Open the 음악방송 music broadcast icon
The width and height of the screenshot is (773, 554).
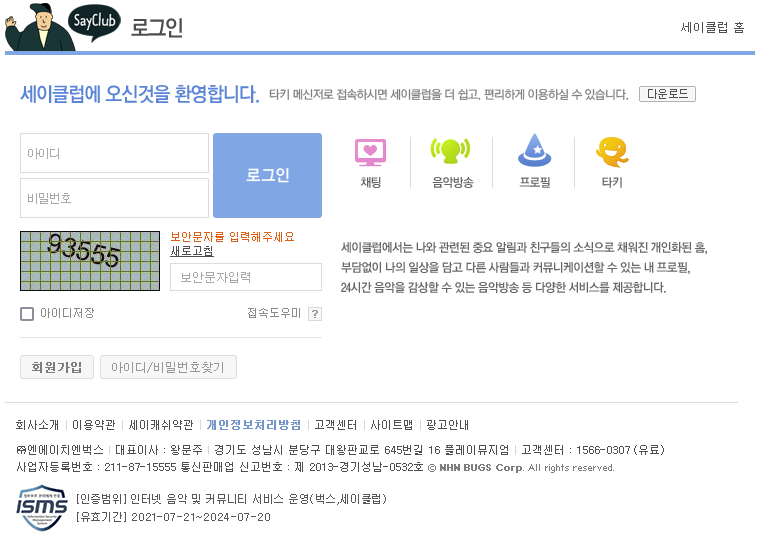(452, 162)
